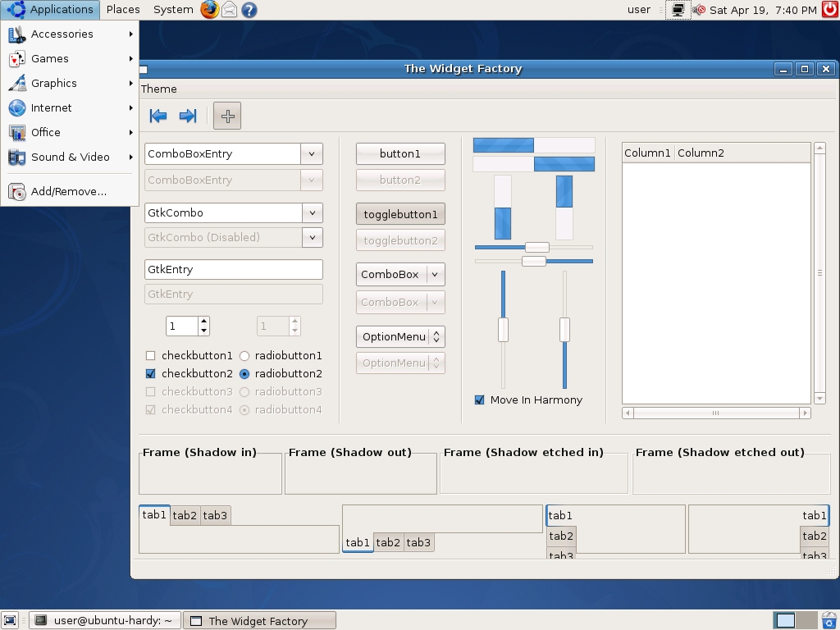
Task: Open the System menu
Action: coord(173,10)
